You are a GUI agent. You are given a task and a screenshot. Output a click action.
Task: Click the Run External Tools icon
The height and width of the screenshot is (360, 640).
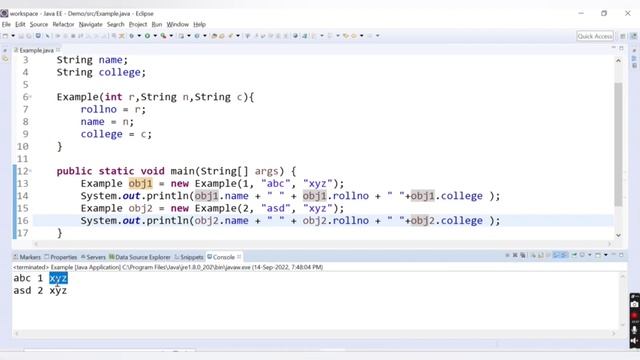tap(164, 36)
